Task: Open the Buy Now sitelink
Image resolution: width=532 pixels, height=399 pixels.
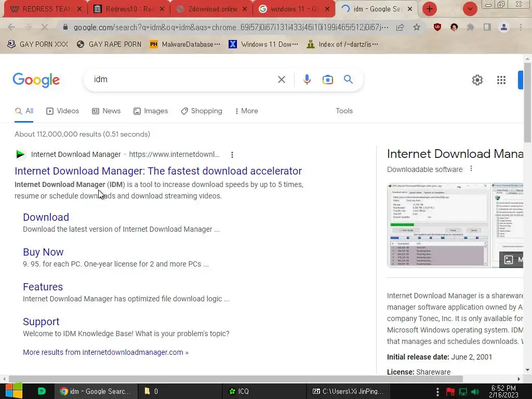Action: point(43,252)
